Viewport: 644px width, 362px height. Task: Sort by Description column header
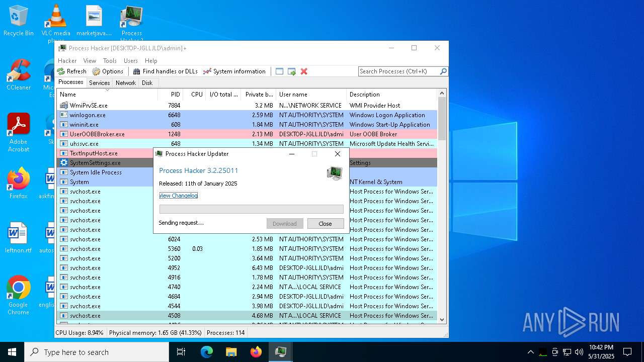[392, 95]
